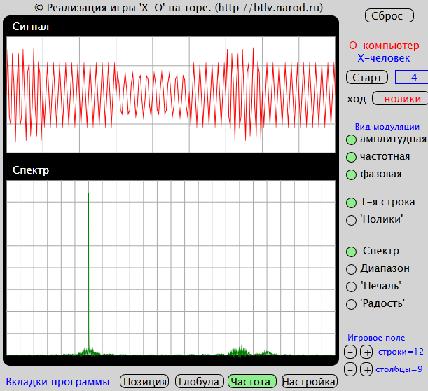Click the green spectrum peak line

88,272
